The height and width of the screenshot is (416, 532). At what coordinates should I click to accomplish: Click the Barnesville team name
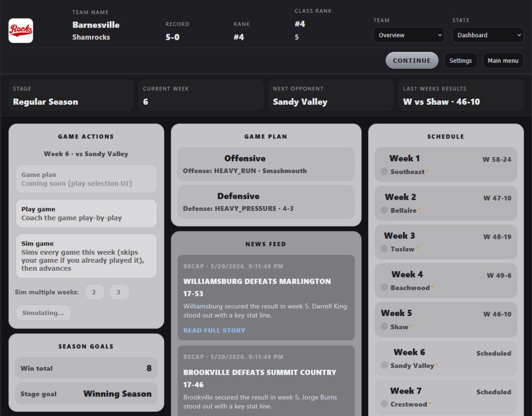tap(96, 25)
